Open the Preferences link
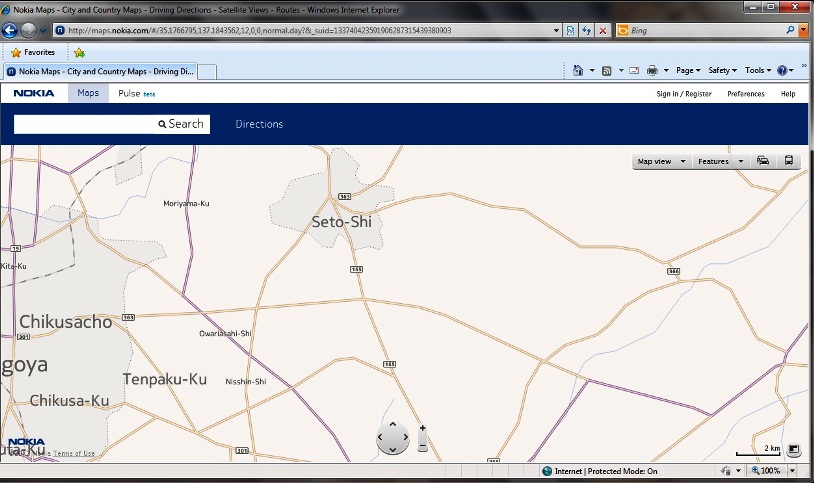 [x=745, y=94]
